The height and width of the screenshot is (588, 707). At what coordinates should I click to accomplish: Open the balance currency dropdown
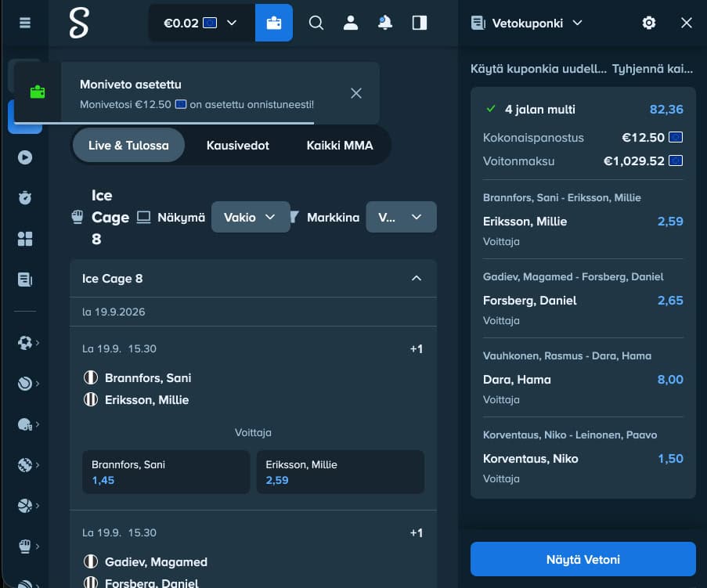pos(201,23)
